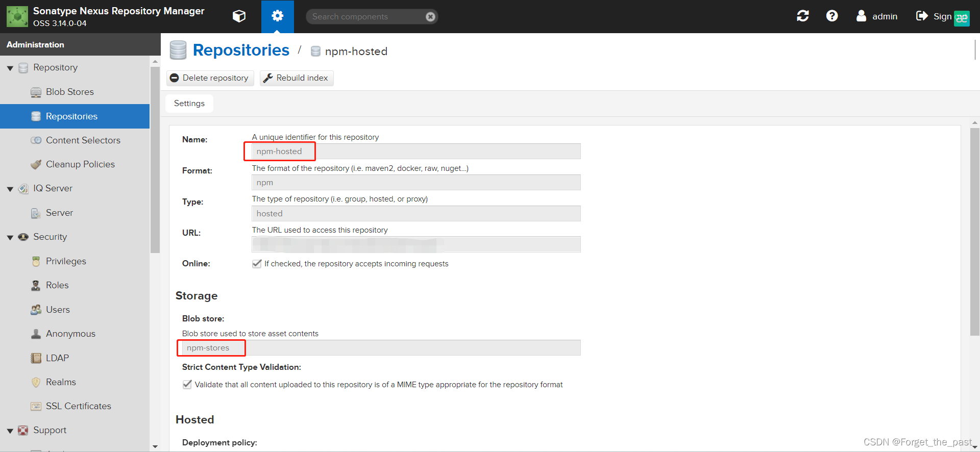The width and height of the screenshot is (980, 452).
Task: Collapse the Repository tree group
Action: point(10,68)
